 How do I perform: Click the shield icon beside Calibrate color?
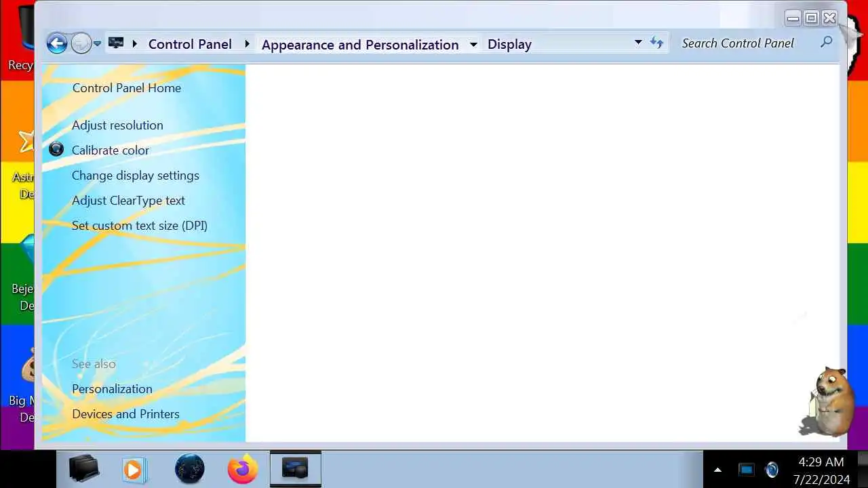pyautogui.click(x=56, y=150)
